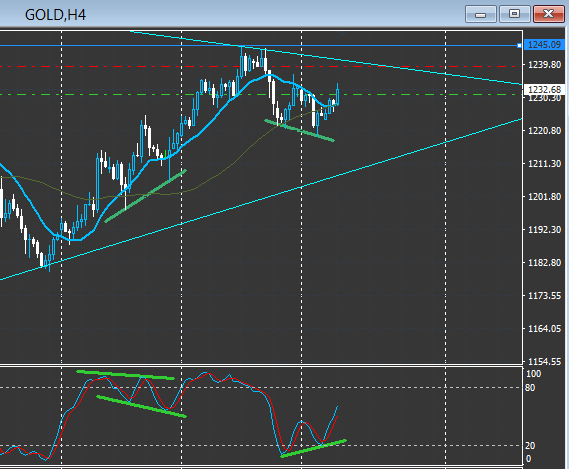
Task: Click the latest candle on the chart
Action: [x=337, y=96]
